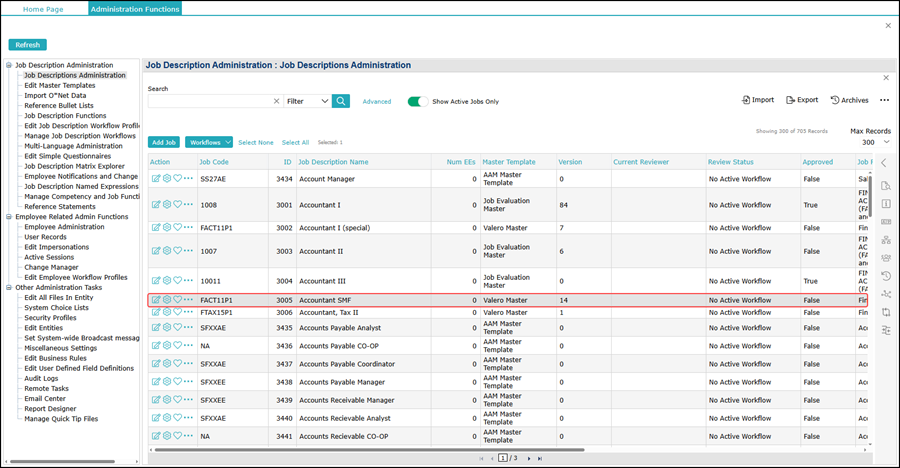Open the Filter dropdown
The image size is (900, 468).
pyautogui.click(x=307, y=101)
